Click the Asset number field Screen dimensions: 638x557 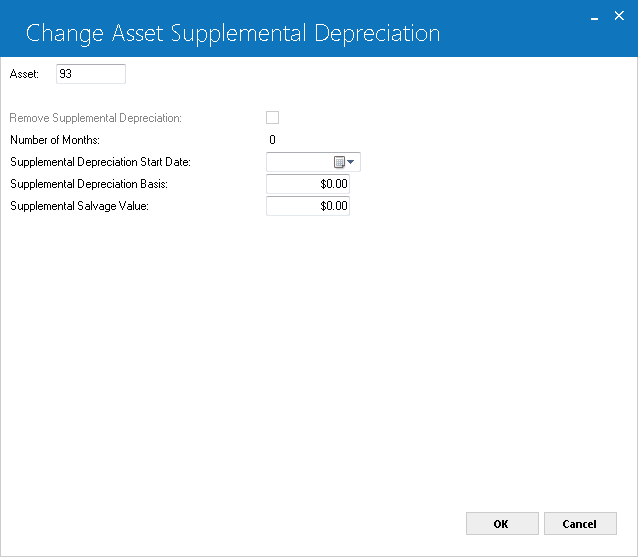(x=91, y=74)
